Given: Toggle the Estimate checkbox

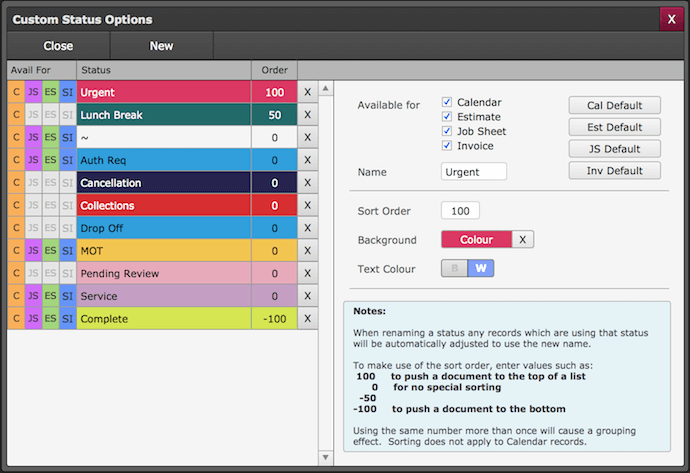Looking at the screenshot, I should coord(447,117).
